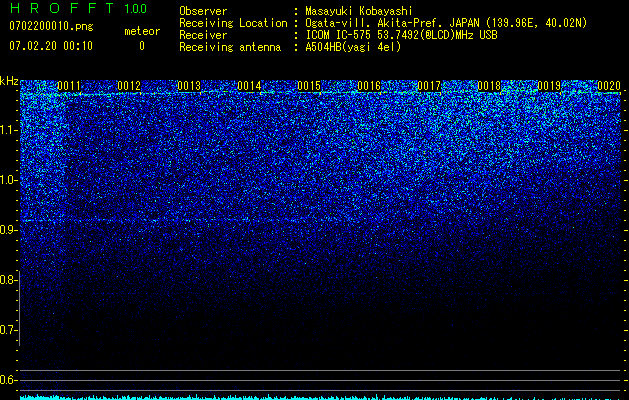The image size is (629, 400).
Task: Click the 0016 time marker
Action: 369,86
